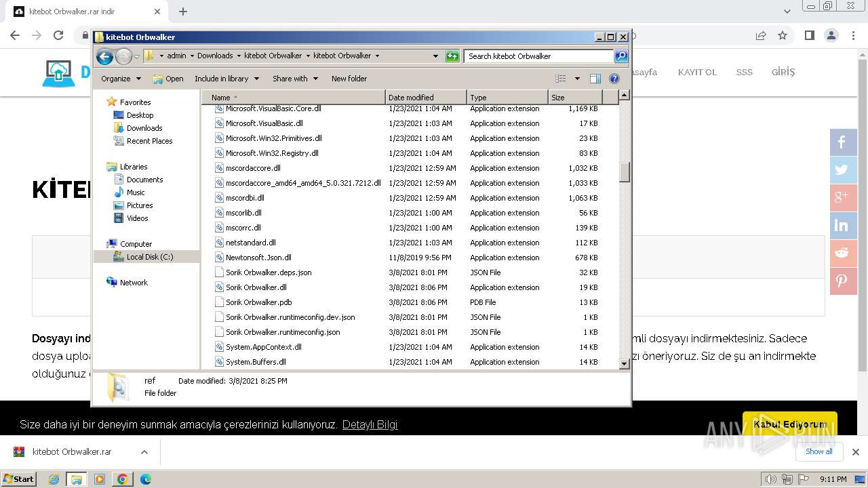868x488 pixels.
Task: Open the Organize dropdown menu
Action: pos(121,79)
